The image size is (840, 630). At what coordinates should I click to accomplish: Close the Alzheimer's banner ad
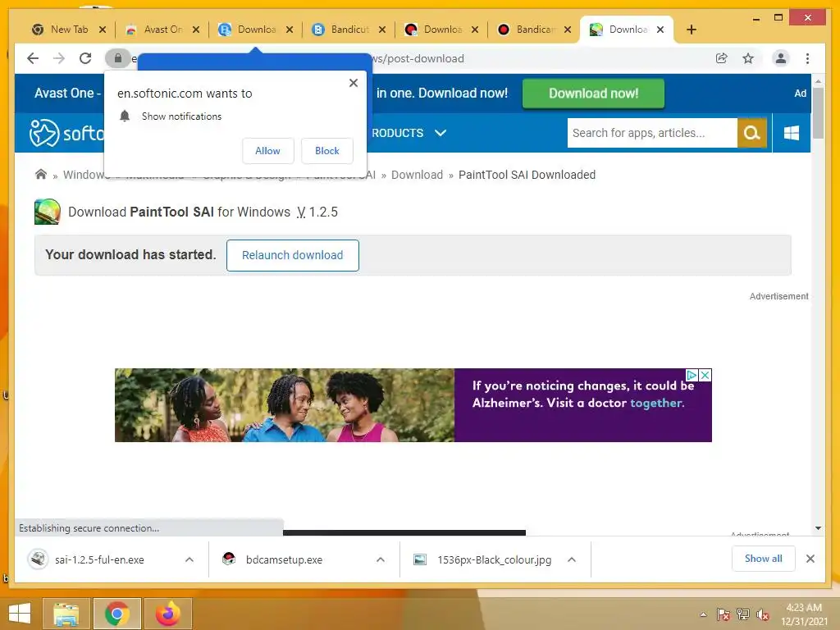(x=705, y=375)
